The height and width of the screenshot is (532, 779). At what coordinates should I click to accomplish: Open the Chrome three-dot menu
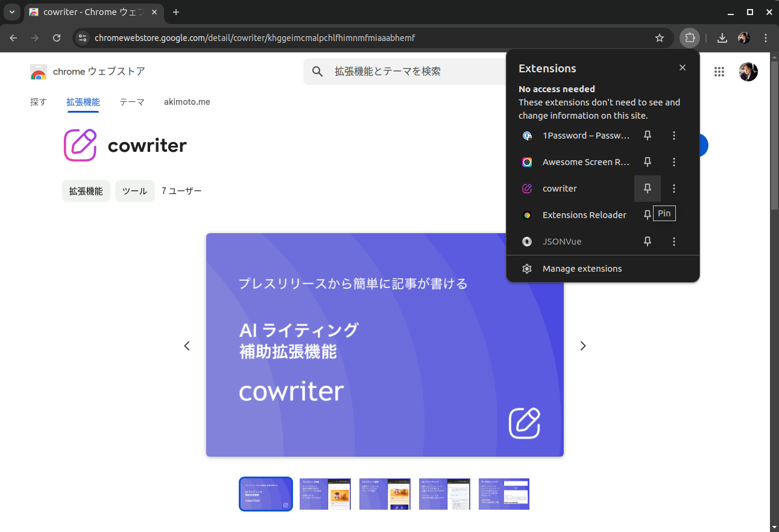(766, 38)
